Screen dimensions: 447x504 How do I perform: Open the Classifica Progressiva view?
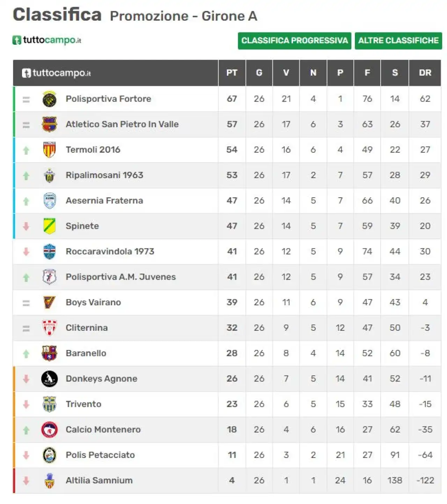pyautogui.click(x=294, y=41)
